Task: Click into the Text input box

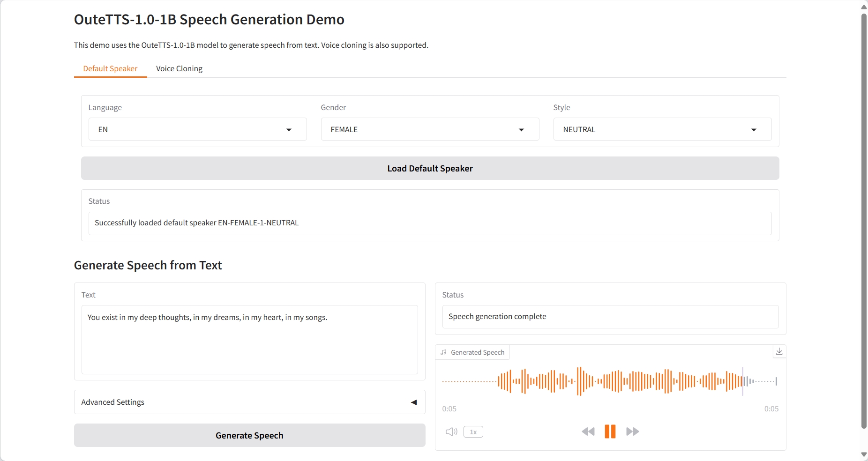Action: [x=249, y=340]
